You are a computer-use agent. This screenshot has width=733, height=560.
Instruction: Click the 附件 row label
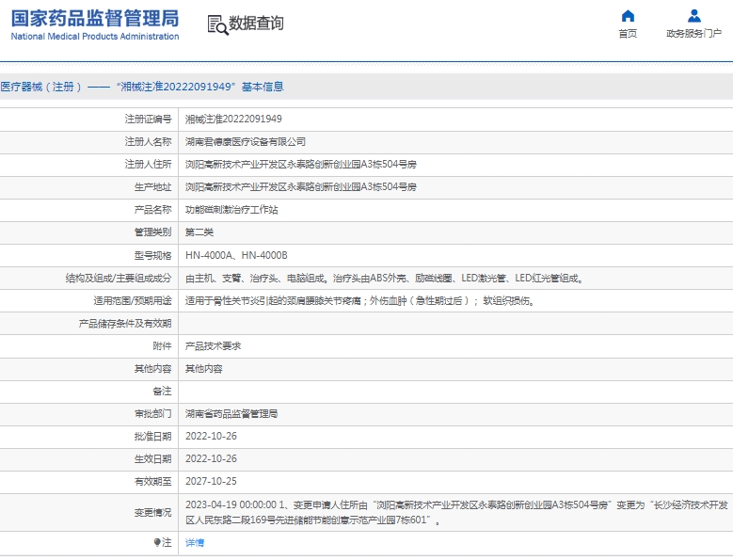coord(162,346)
